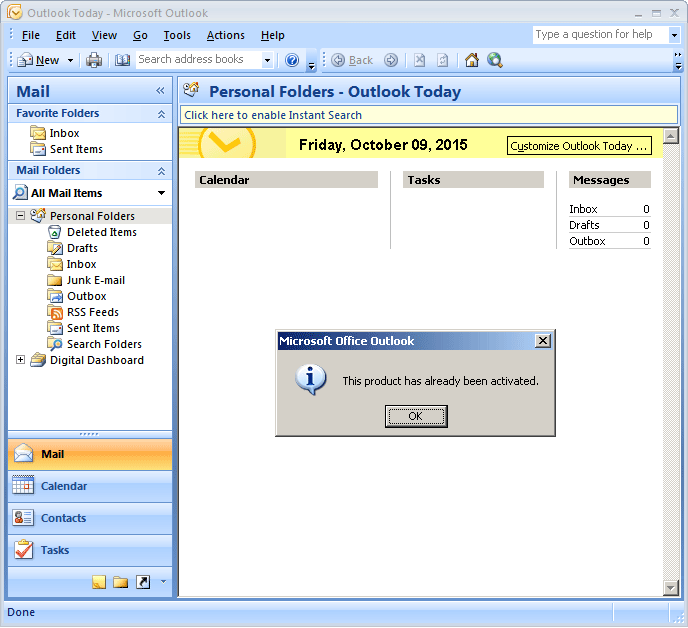Switch to the Mail pane button
The width and height of the screenshot is (688, 628).
[x=90, y=454]
